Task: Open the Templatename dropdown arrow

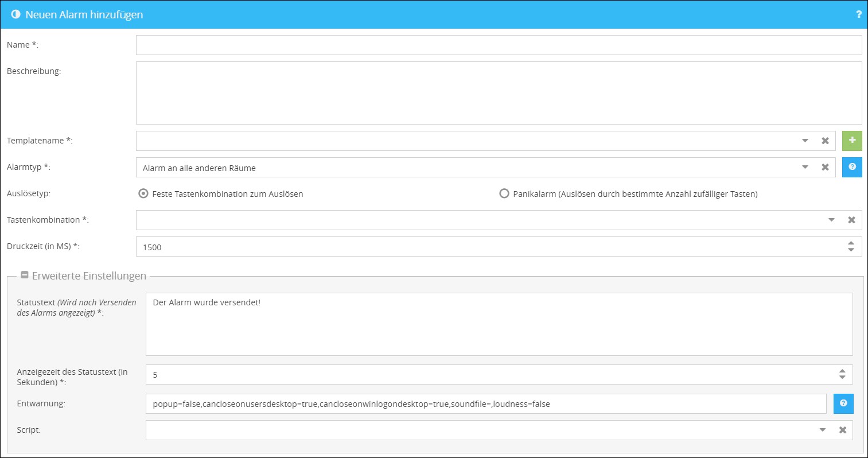Action: [x=805, y=141]
